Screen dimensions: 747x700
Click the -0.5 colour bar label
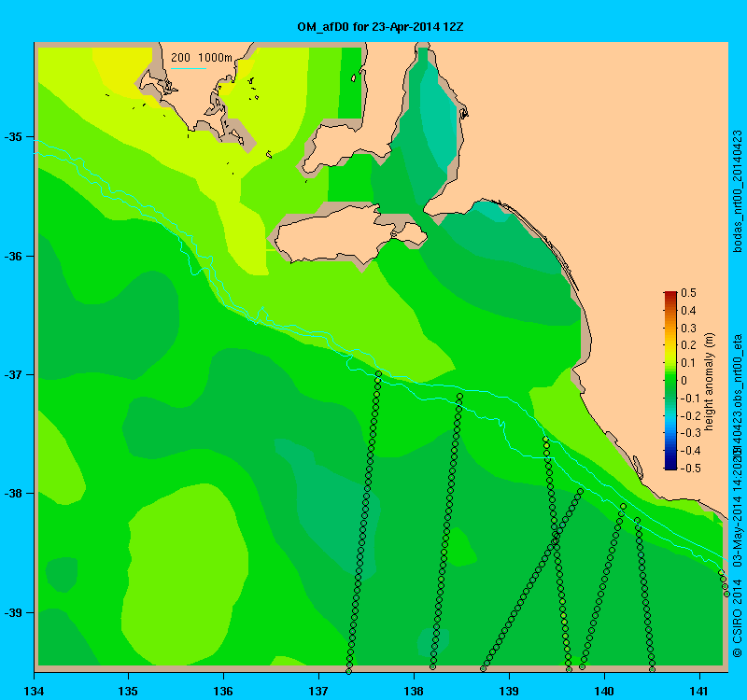(x=690, y=469)
